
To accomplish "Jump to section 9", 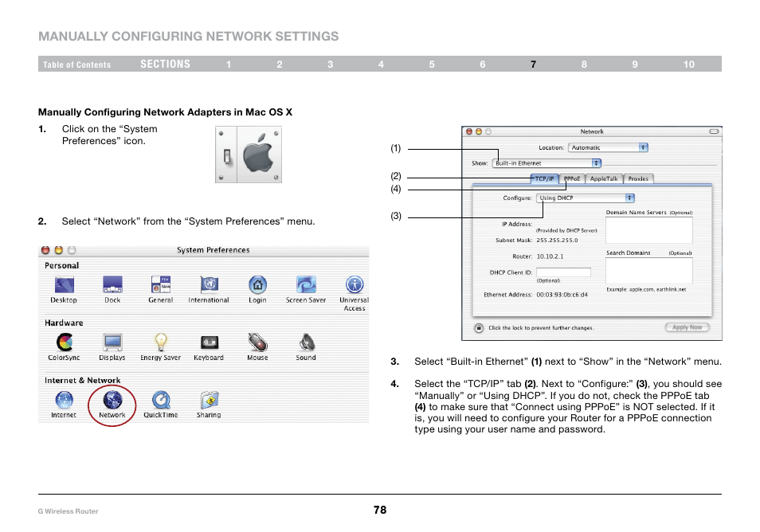I will point(635,65).
